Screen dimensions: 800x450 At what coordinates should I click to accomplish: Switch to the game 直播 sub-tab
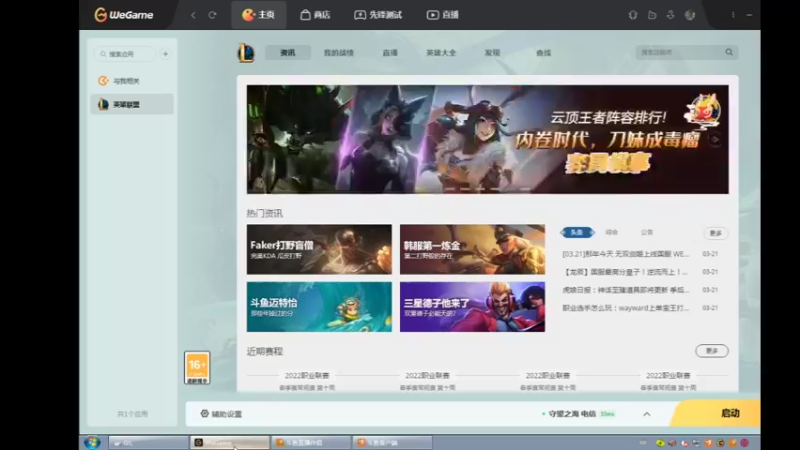(x=390, y=53)
